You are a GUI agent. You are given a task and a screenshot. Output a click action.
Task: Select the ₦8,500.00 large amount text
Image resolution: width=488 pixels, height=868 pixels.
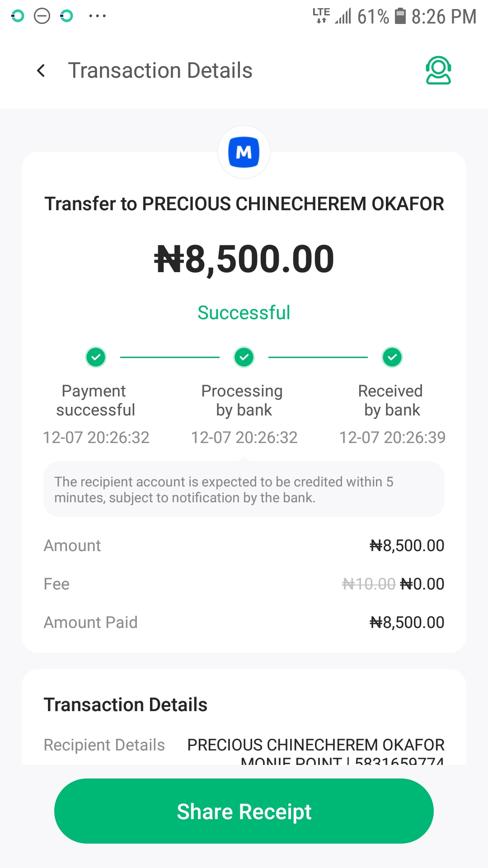tap(244, 259)
